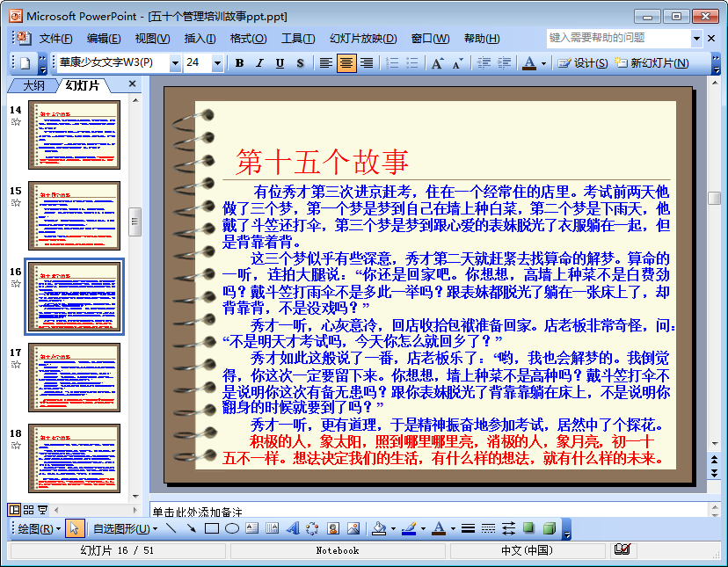Open the 工具(T) menu

(297, 39)
